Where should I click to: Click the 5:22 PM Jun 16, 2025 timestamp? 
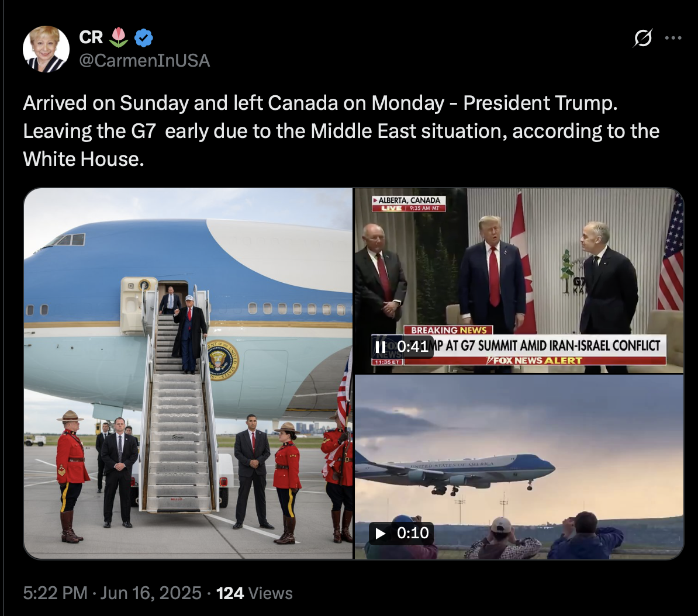[112, 593]
